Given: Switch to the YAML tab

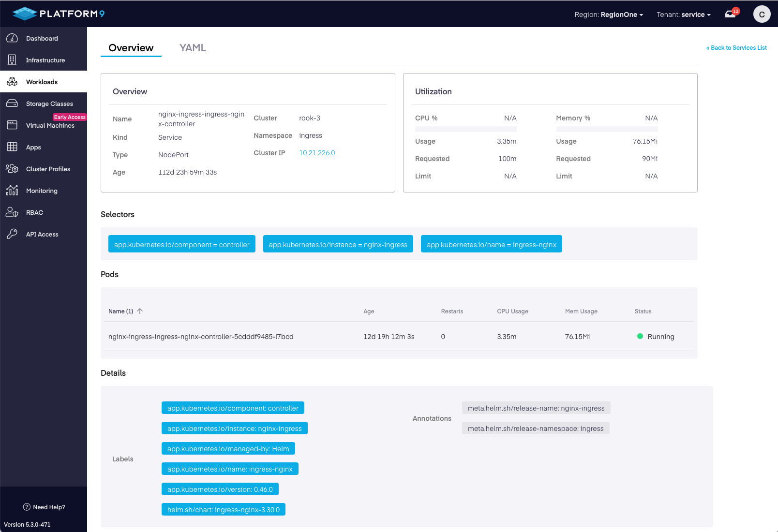Looking at the screenshot, I should pyautogui.click(x=193, y=48).
